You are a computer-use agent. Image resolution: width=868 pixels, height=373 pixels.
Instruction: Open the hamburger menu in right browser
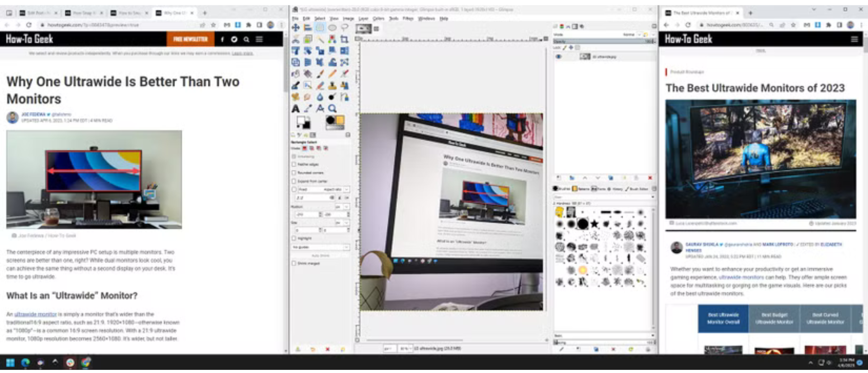click(x=854, y=39)
